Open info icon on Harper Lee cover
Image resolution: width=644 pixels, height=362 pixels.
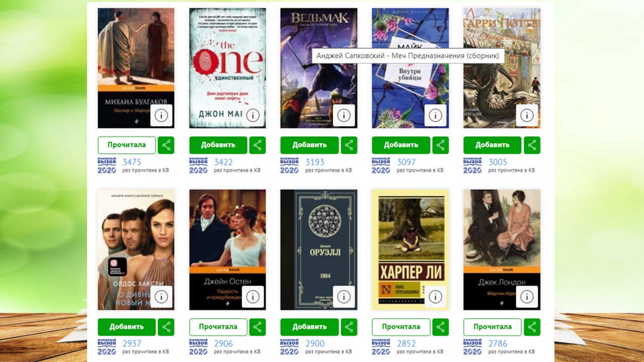[435, 297]
